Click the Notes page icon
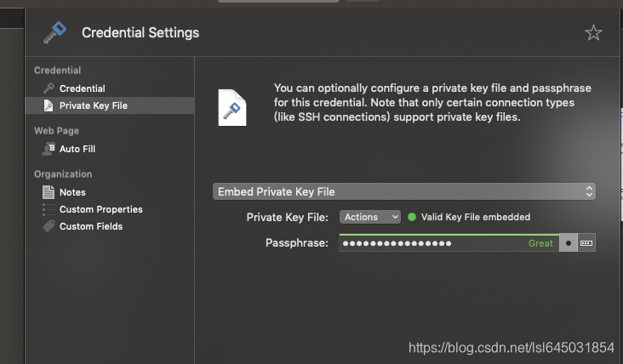623x364 pixels. 49,192
